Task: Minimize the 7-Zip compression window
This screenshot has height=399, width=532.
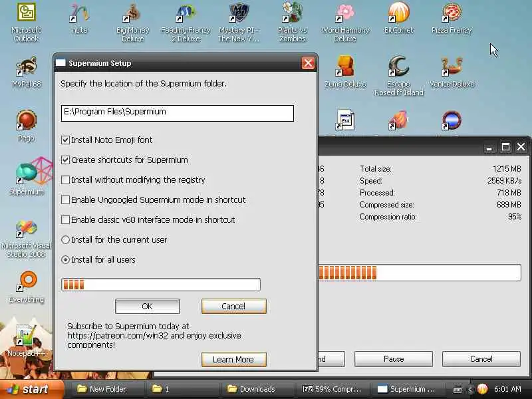Action: pos(489,147)
